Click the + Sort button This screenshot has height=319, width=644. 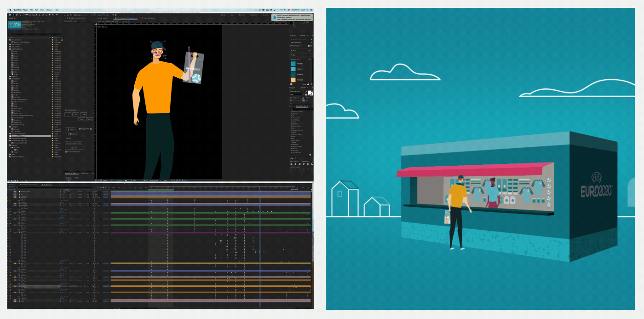click(x=83, y=114)
